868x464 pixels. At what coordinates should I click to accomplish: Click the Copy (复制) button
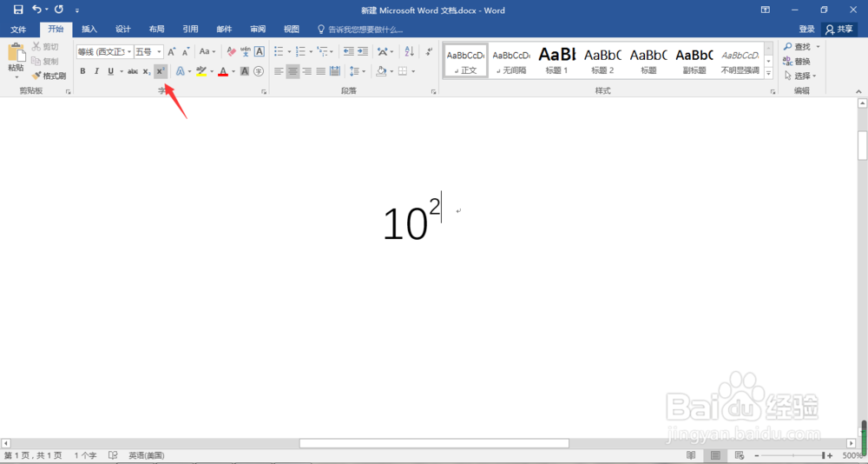(x=44, y=62)
